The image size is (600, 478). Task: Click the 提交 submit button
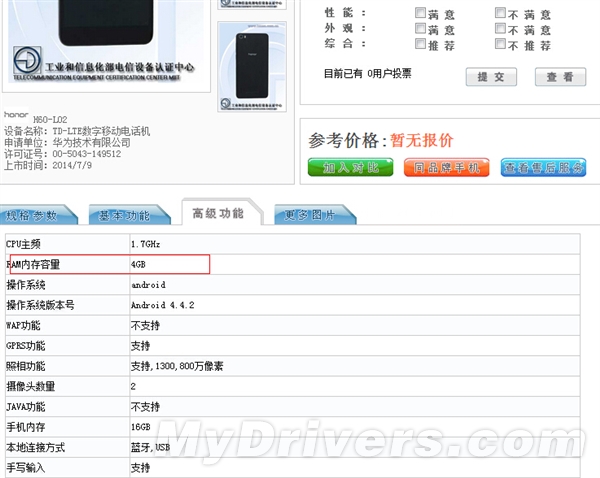click(x=491, y=77)
